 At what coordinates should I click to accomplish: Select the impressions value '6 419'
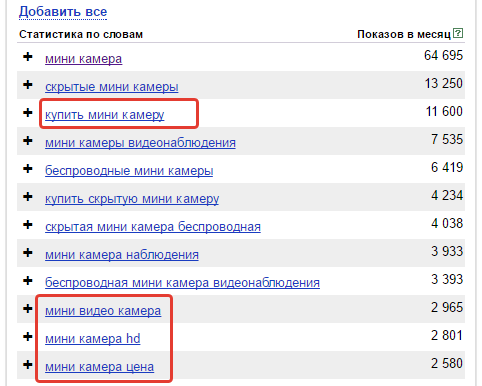pyautogui.click(x=447, y=167)
